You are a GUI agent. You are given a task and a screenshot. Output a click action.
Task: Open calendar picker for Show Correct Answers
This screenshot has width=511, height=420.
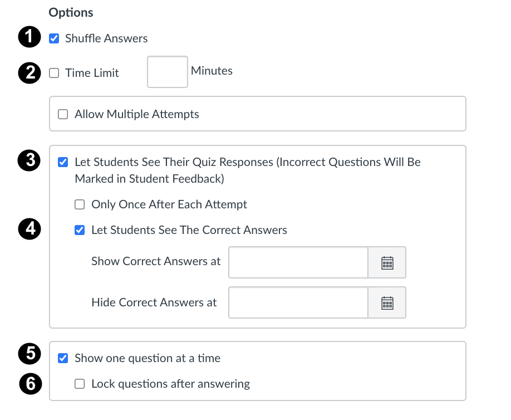[x=387, y=262]
